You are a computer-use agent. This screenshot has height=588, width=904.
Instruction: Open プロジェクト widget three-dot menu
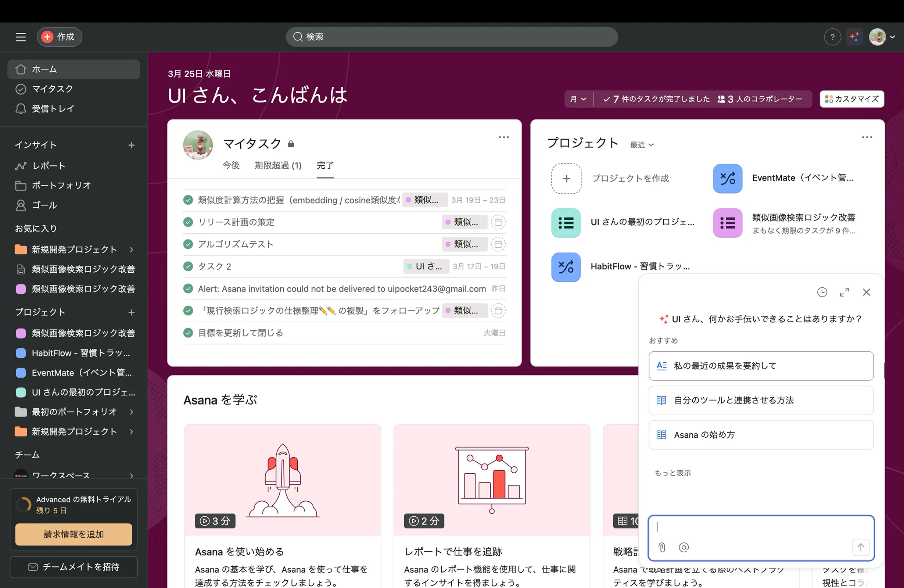point(867,137)
